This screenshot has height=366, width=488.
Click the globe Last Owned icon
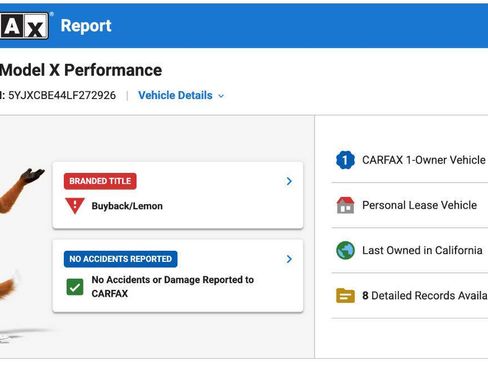tap(345, 250)
